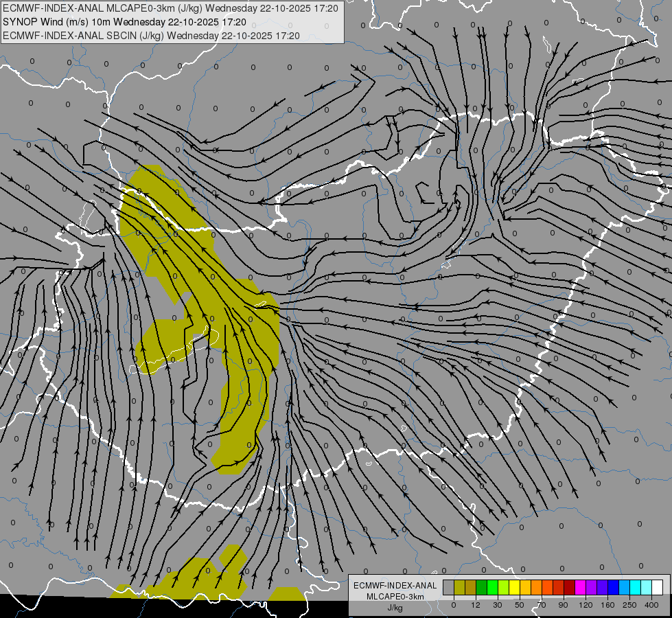Click the SBCIN title line
The height and width of the screenshot is (618, 672).
click(x=151, y=36)
